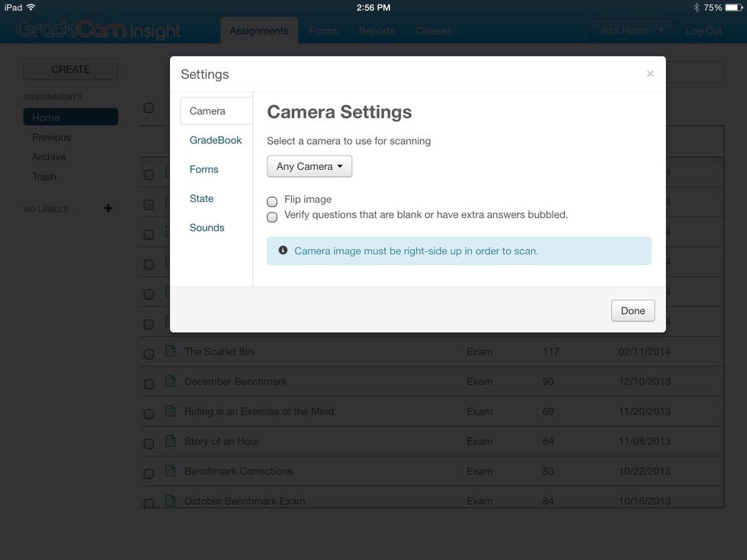Check the box for Riding is an Exercise
747x560 pixels.
(x=149, y=414)
